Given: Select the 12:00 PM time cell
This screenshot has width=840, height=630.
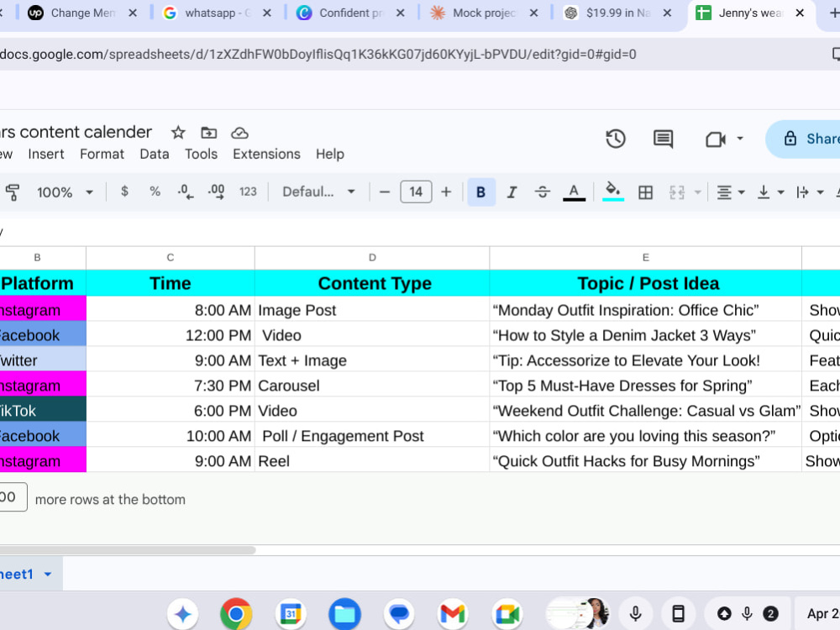Looking at the screenshot, I should [171, 335].
